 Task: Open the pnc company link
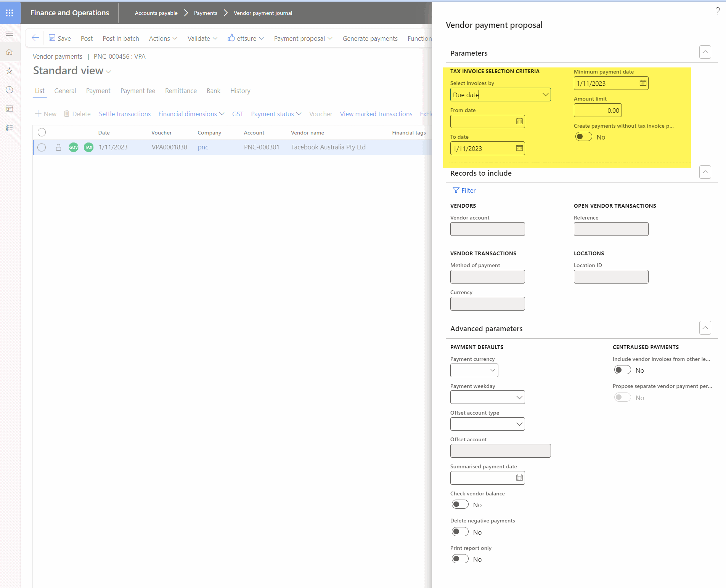tap(203, 147)
